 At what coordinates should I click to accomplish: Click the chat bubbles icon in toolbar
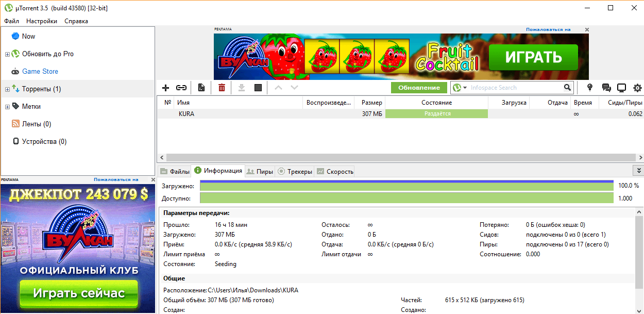[x=606, y=88]
